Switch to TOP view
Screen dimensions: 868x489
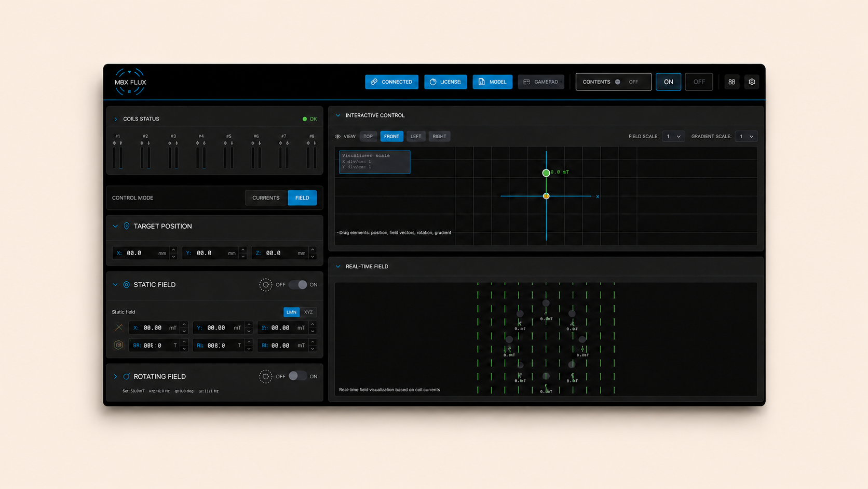click(x=368, y=137)
